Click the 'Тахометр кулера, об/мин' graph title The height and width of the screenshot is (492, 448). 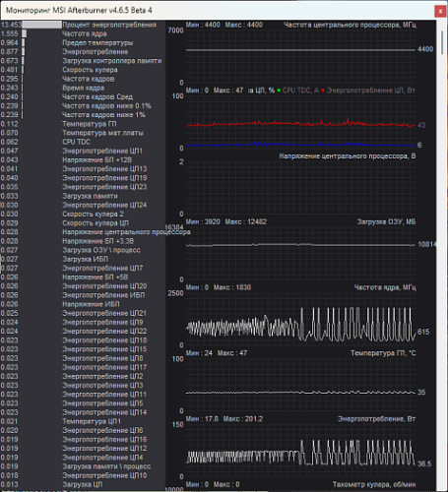(374, 484)
